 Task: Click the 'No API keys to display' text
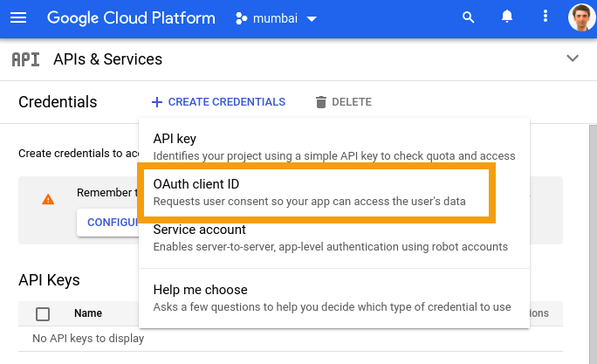coord(88,339)
